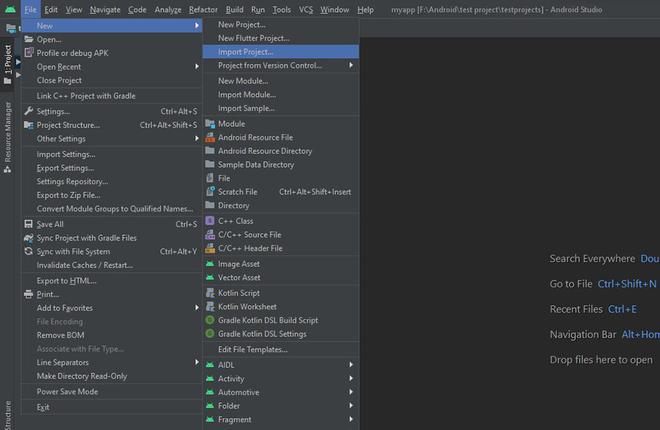Open the Project tool window tab
Image resolution: width=660 pixels, height=430 pixels.
[8, 63]
